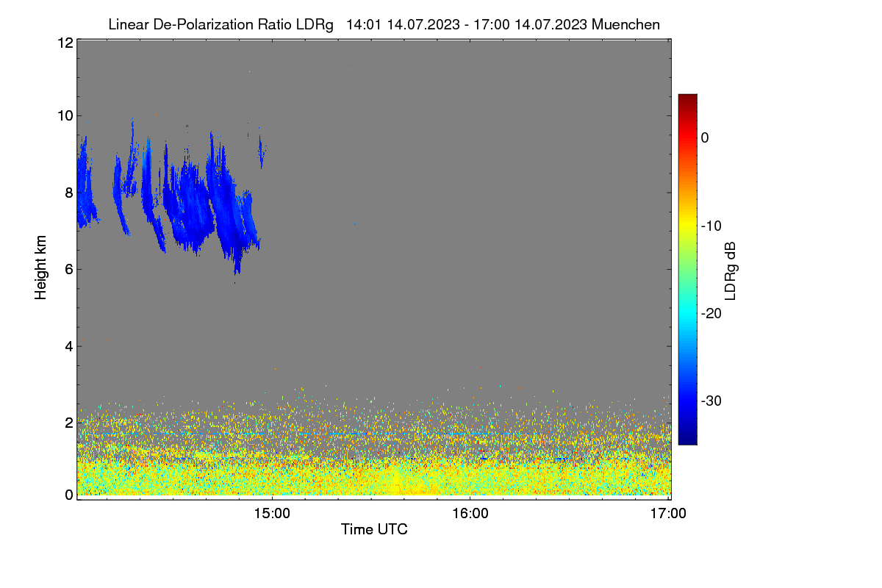Screen dimensions: 882x588
Task: Click the 4 km height label
Action: coord(68,346)
